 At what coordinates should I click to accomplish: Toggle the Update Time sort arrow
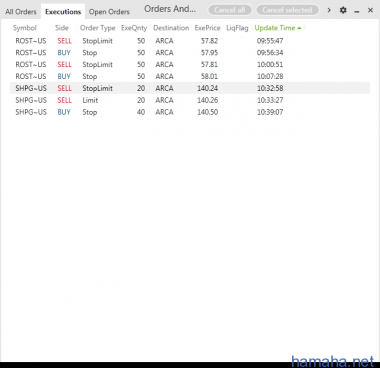(299, 28)
